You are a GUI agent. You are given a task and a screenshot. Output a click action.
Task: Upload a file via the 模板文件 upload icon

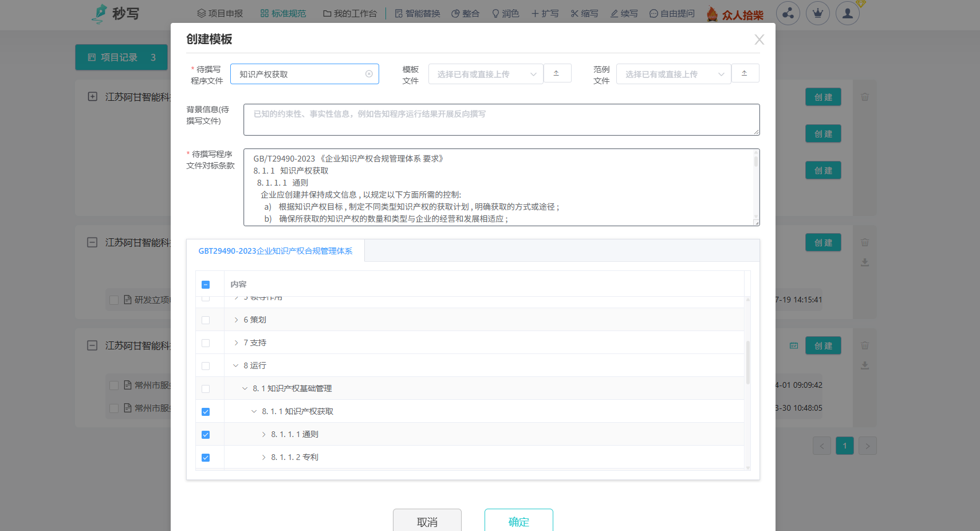[x=557, y=73]
